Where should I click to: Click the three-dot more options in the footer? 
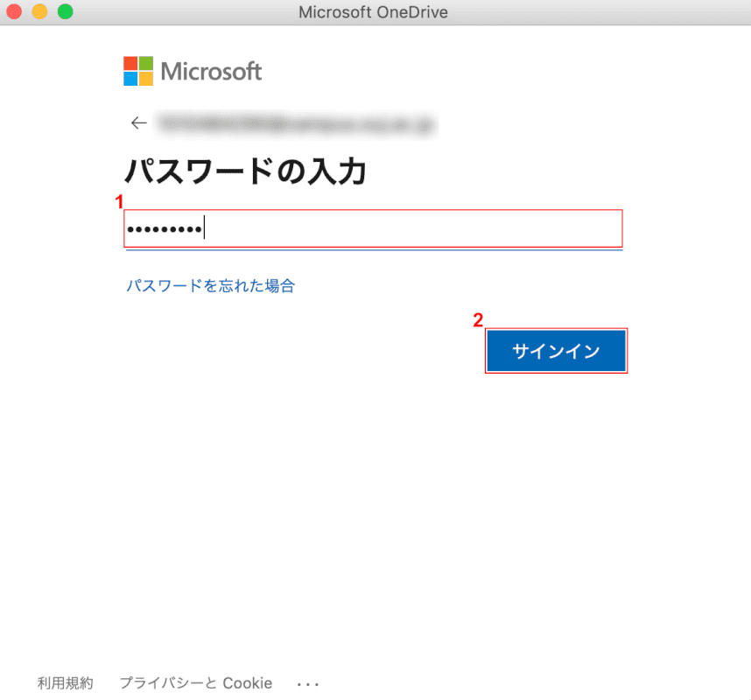[x=307, y=684]
